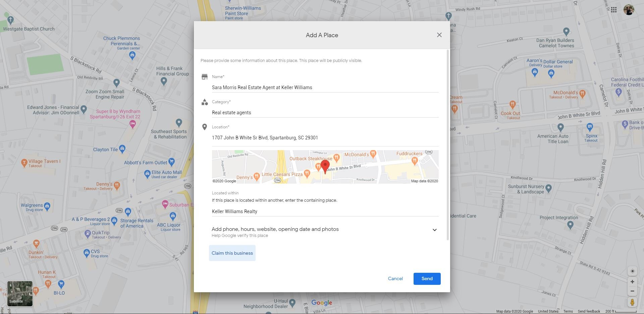The height and width of the screenshot is (314, 644).
Task: Click the dialog vertical scrollbar
Action: pyautogui.click(x=447, y=145)
